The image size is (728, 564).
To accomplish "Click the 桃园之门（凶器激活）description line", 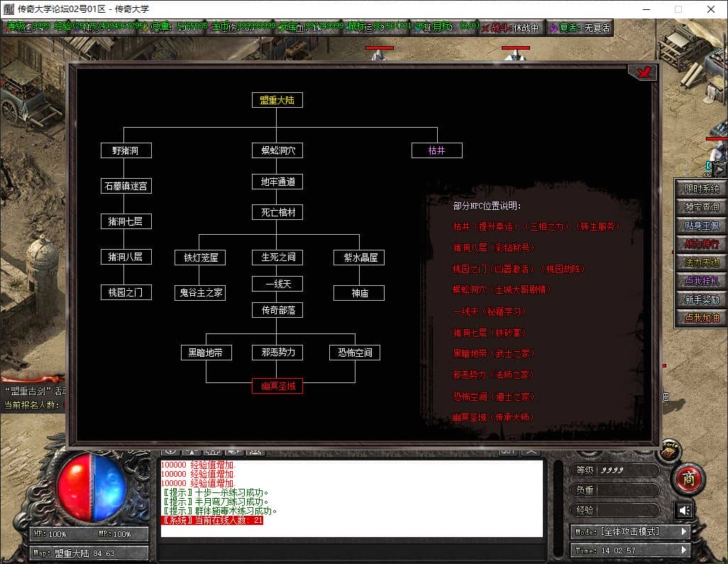I will click(x=519, y=269).
